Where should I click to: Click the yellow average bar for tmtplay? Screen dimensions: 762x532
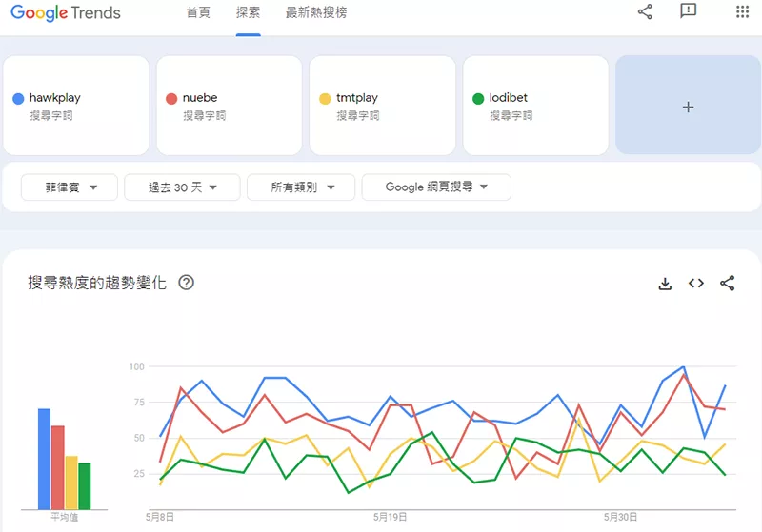pos(71,483)
